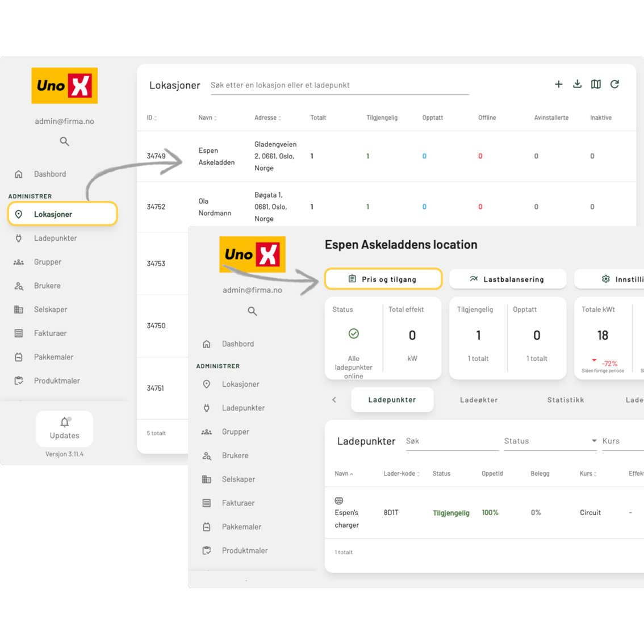Click the search magnifier under admin@firma.no
644x644 pixels.
coord(65,141)
